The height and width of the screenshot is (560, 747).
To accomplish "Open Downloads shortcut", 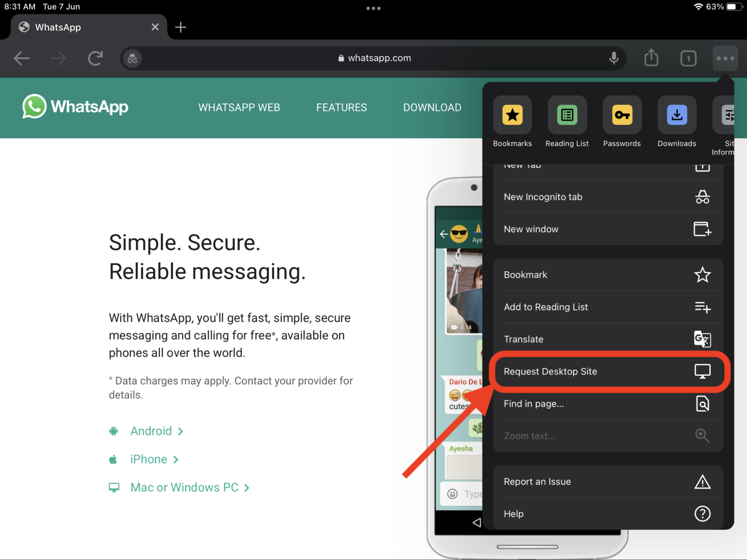I will (x=677, y=122).
